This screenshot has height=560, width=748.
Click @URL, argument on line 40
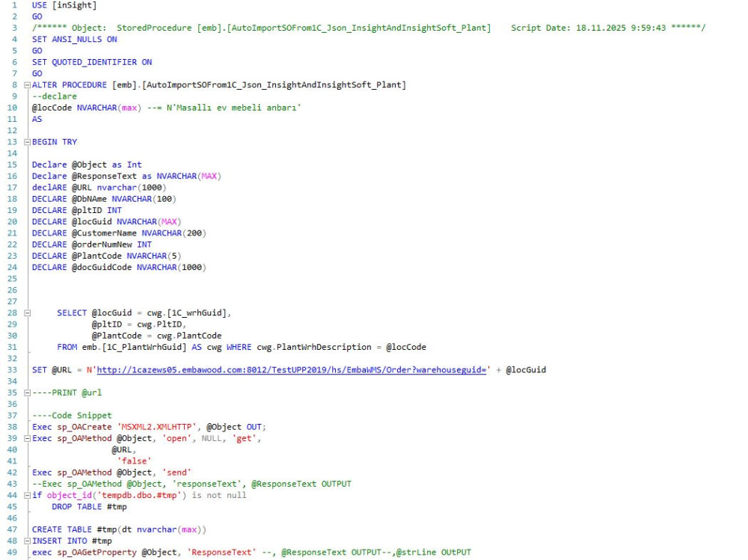124,450
